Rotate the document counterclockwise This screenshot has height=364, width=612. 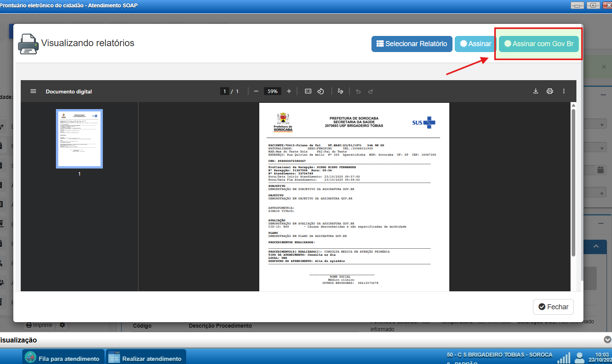pos(321,91)
